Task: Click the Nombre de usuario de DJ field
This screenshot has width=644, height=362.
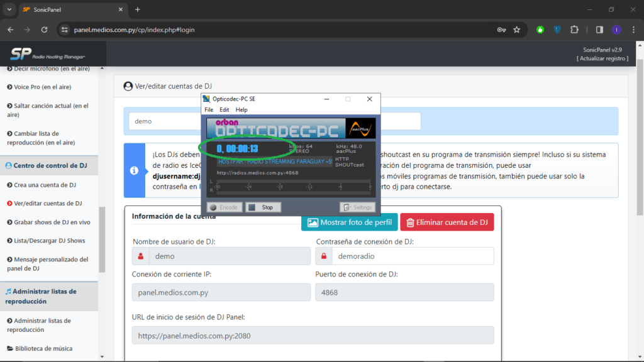Action: [x=230, y=256]
